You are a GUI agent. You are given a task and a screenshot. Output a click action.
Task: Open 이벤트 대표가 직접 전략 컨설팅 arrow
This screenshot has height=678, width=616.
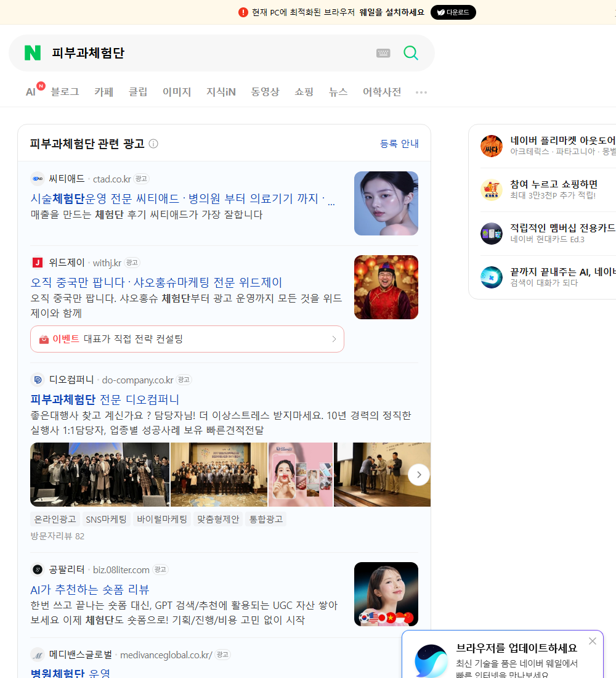334,339
